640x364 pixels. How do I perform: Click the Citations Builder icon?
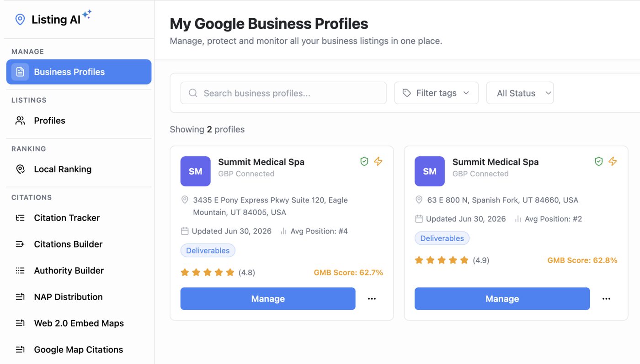20,244
